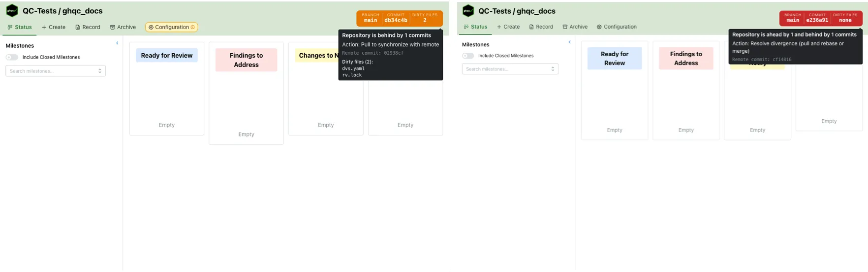Enable Include Closed Milestones in the right window
Viewport: 868px width, 272px height.
click(468, 56)
